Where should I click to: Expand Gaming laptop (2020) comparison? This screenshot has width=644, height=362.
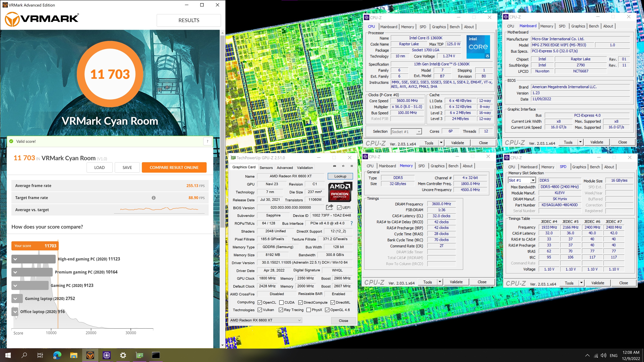pos(15,299)
